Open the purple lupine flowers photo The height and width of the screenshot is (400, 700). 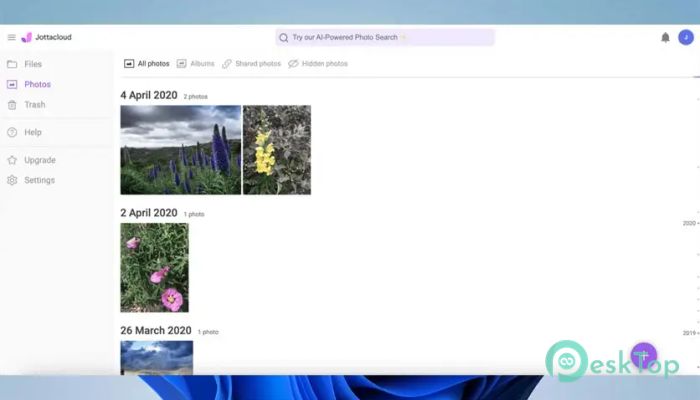180,150
